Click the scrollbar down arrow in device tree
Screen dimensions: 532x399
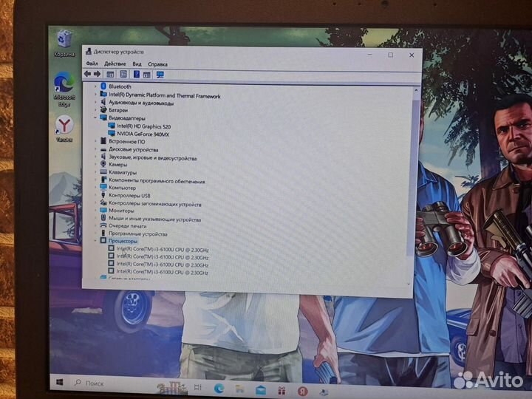click(x=409, y=284)
